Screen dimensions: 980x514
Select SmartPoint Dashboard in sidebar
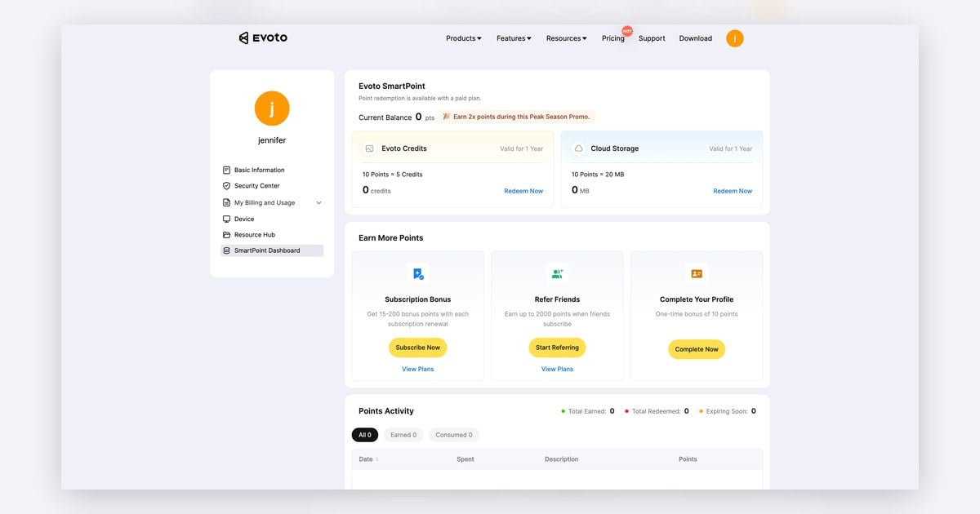[272, 250]
